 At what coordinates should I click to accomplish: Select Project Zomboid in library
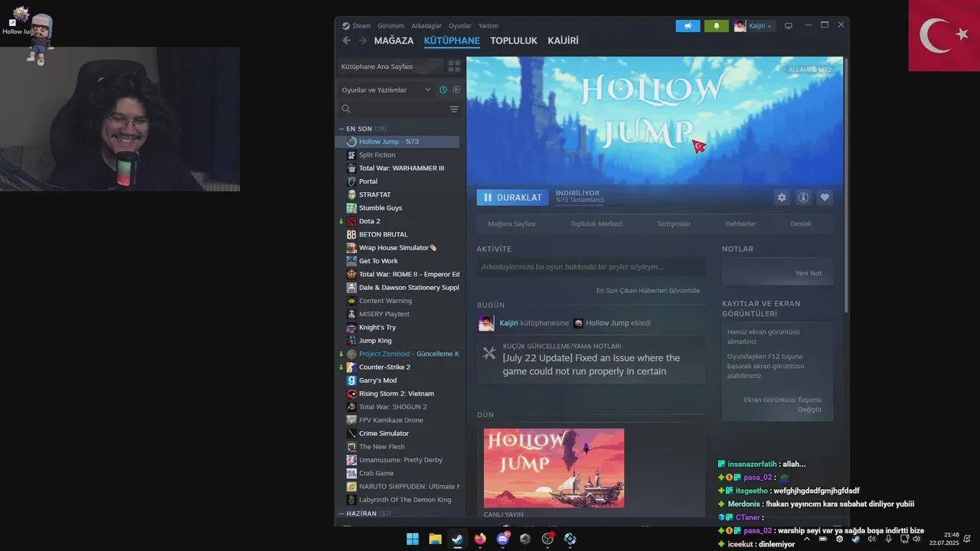[399, 354]
